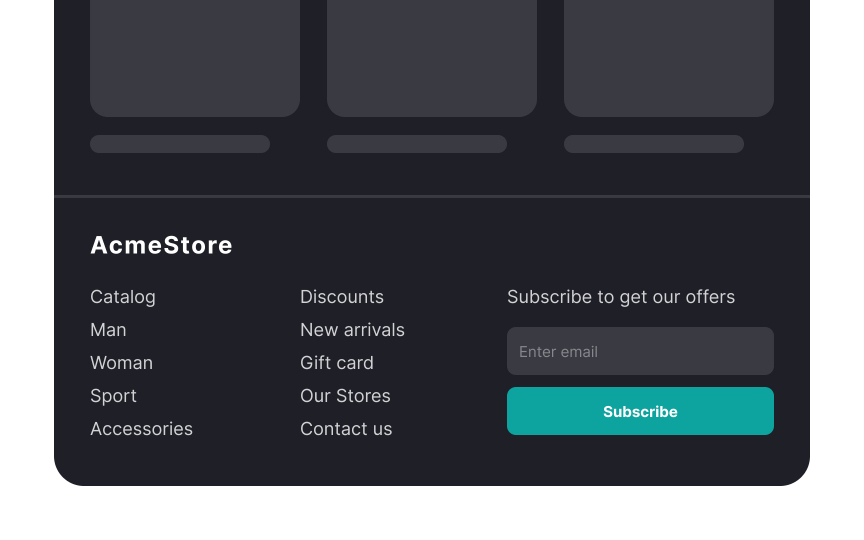Open the Catalog footer link
Screen dimensions: 864x540
123,297
